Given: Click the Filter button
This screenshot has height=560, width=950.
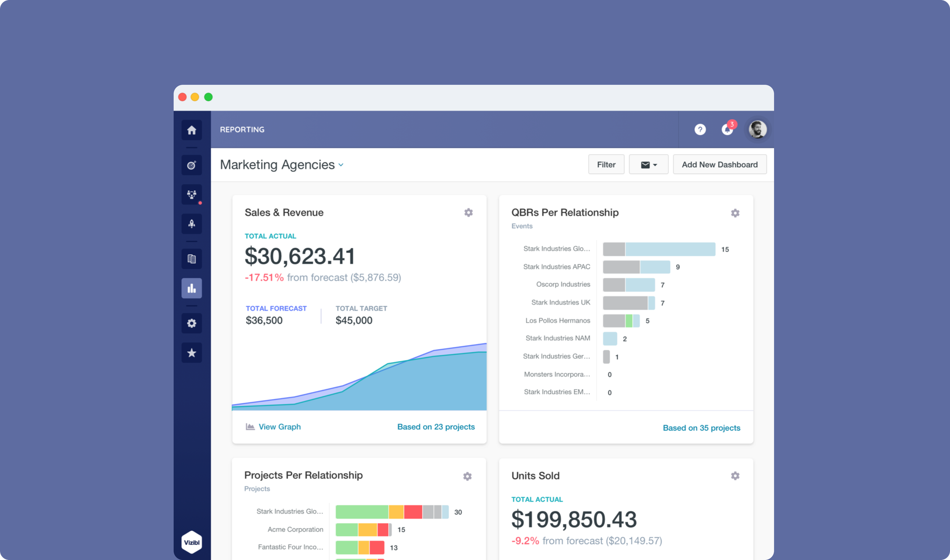Looking at the screenshot, I should click(606, 165).
